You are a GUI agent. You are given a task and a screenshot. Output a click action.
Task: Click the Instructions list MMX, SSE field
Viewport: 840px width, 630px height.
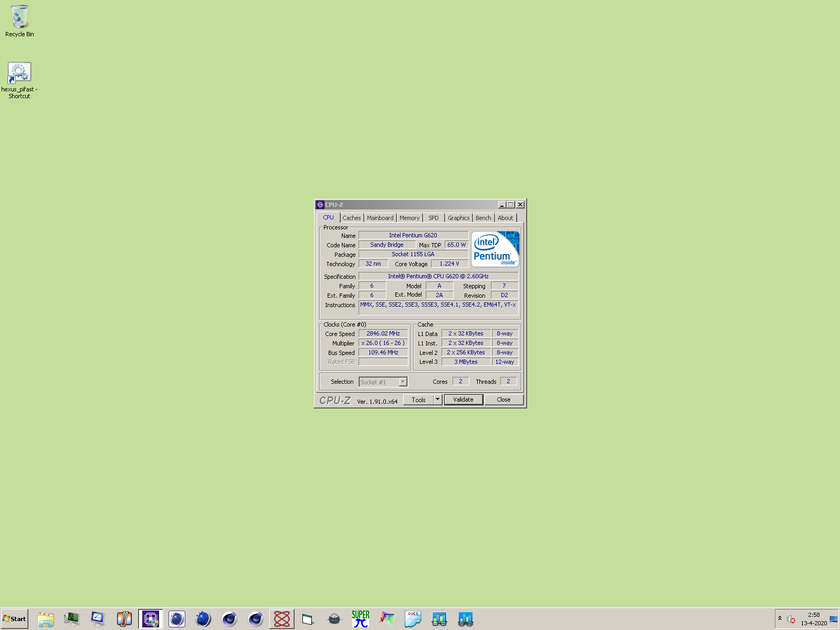click(438, 308)
